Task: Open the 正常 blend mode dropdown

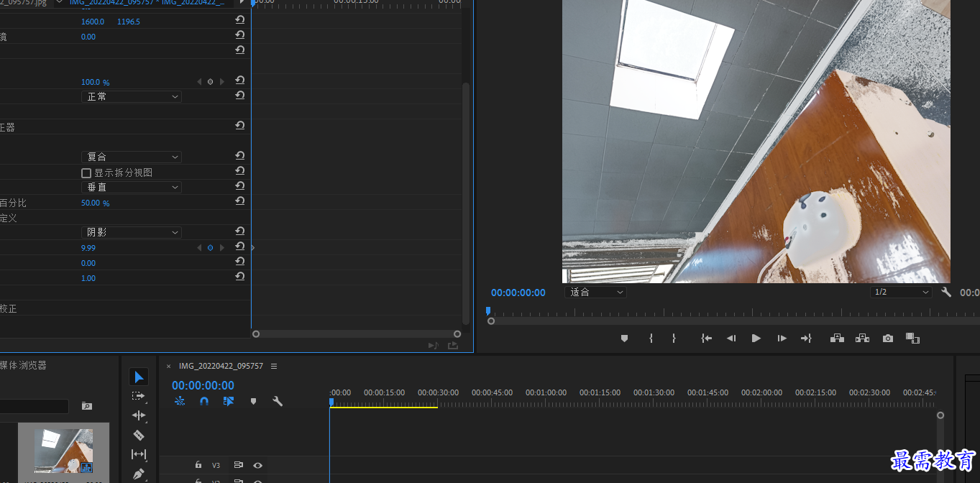Action: (132, 96)
